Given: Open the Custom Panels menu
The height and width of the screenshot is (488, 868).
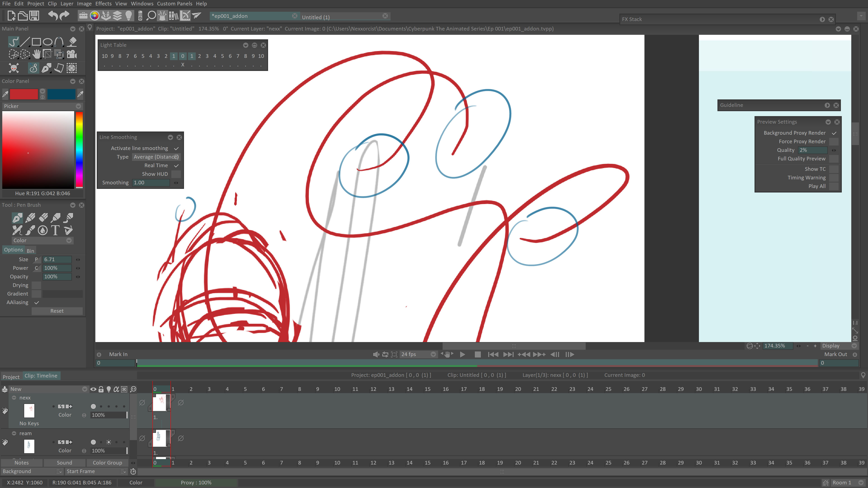Looking at the screenshot, I should 175,4.
